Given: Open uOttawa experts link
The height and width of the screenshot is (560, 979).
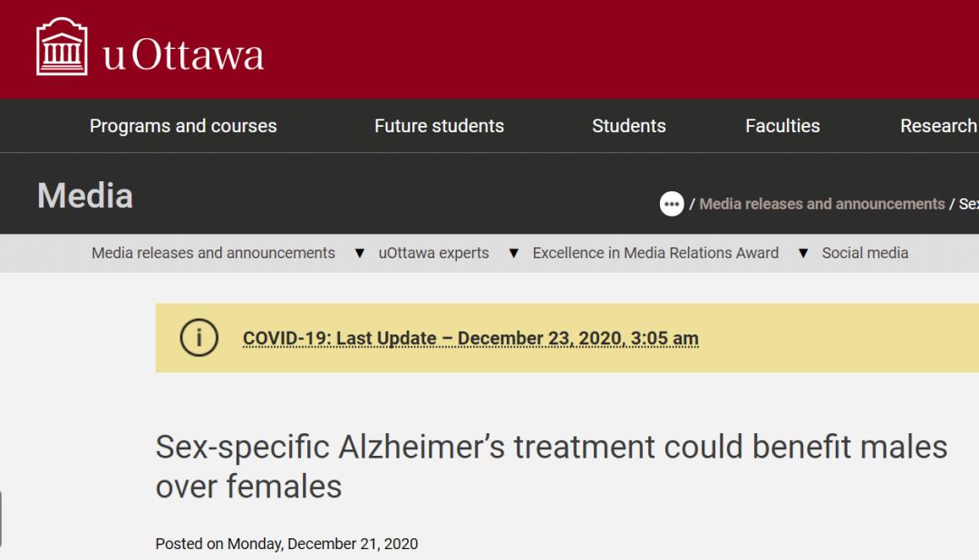Looking at the screenshot, I should [433, 254].
